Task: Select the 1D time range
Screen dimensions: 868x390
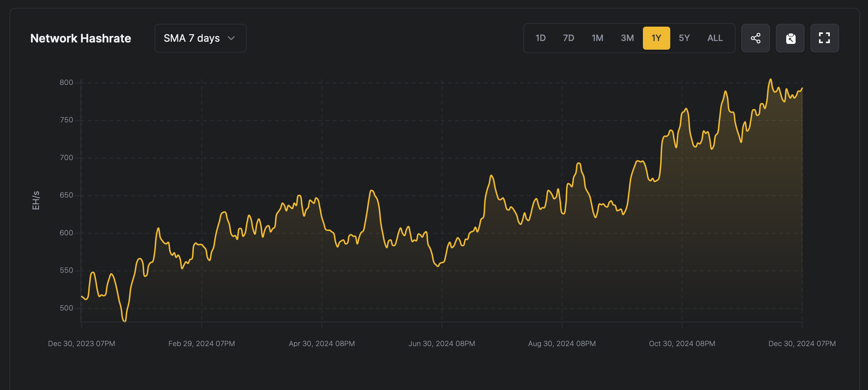Action: point(540,38)
